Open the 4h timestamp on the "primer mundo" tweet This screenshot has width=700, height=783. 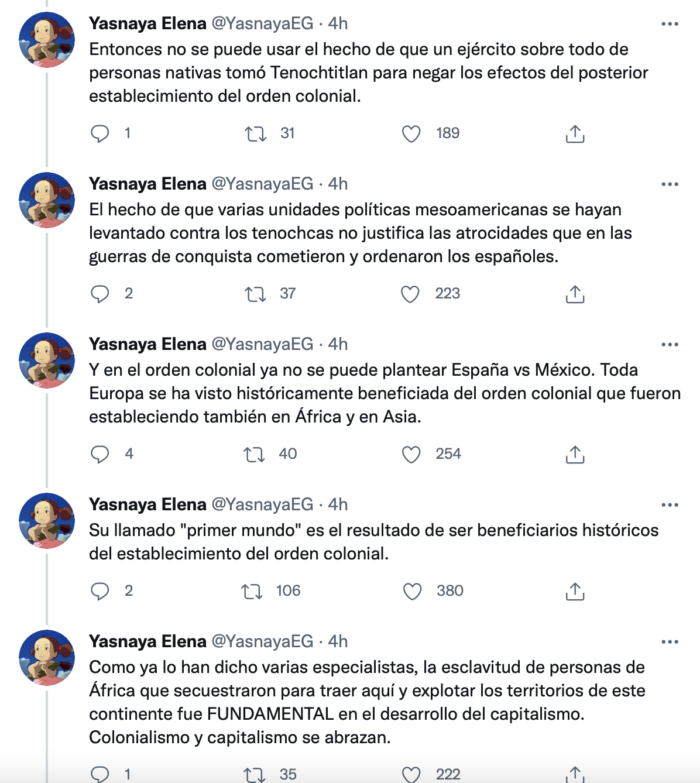tap(338, 504)
